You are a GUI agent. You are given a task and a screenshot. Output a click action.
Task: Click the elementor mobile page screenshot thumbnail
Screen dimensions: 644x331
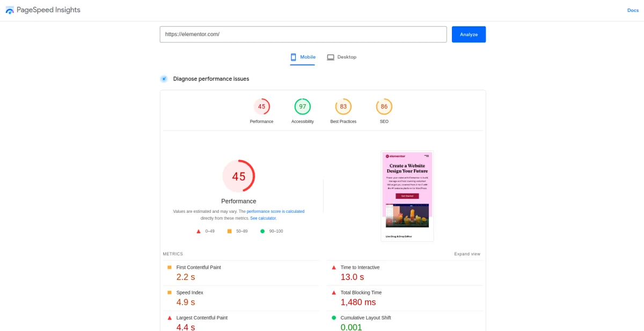tap(407, 196)
